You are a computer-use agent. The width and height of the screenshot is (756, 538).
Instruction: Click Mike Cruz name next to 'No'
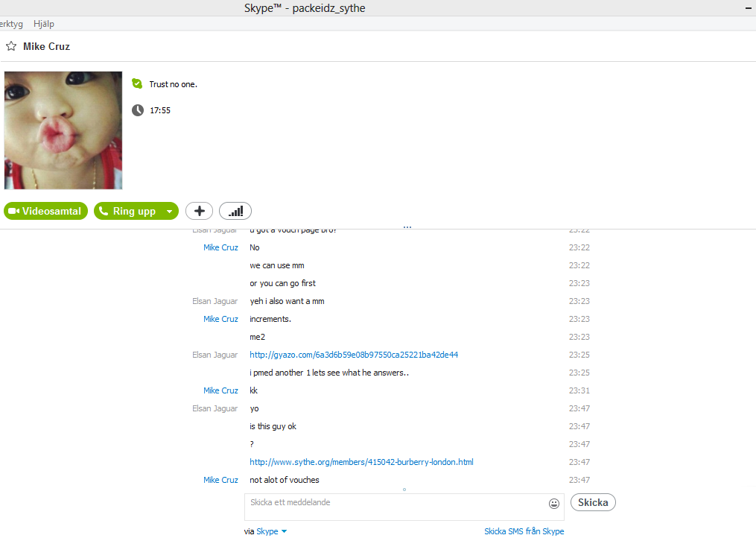pyautogui.click(x=220, y=247)
